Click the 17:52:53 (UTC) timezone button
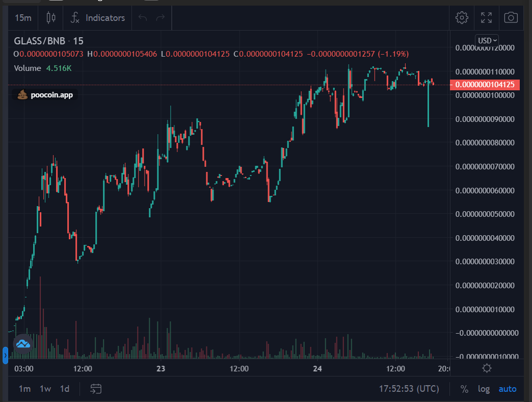 coord(409,389)
